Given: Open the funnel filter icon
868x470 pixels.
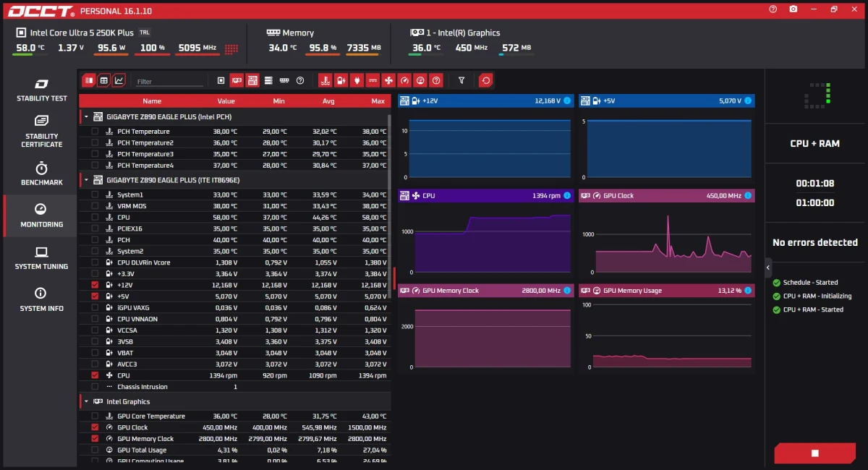Looking at the screenshot, I should [461, 80].
